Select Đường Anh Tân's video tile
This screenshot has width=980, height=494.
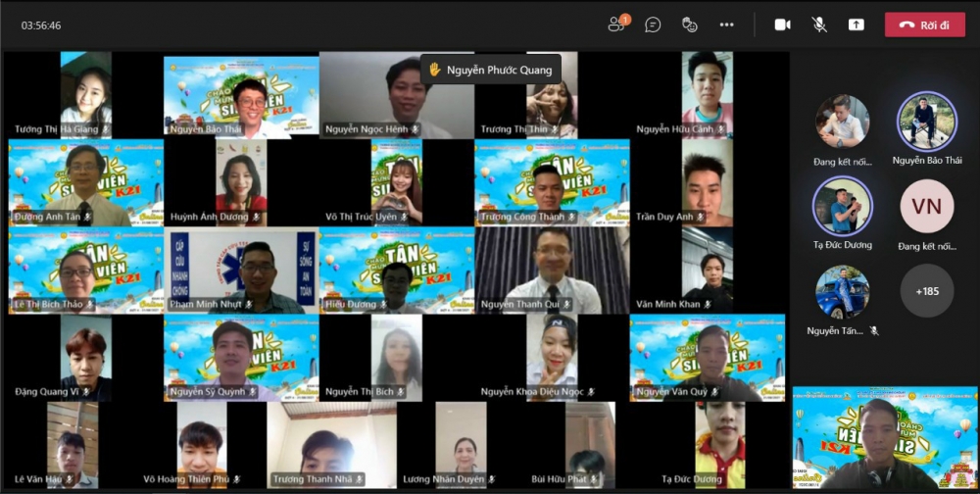point(85,181)
